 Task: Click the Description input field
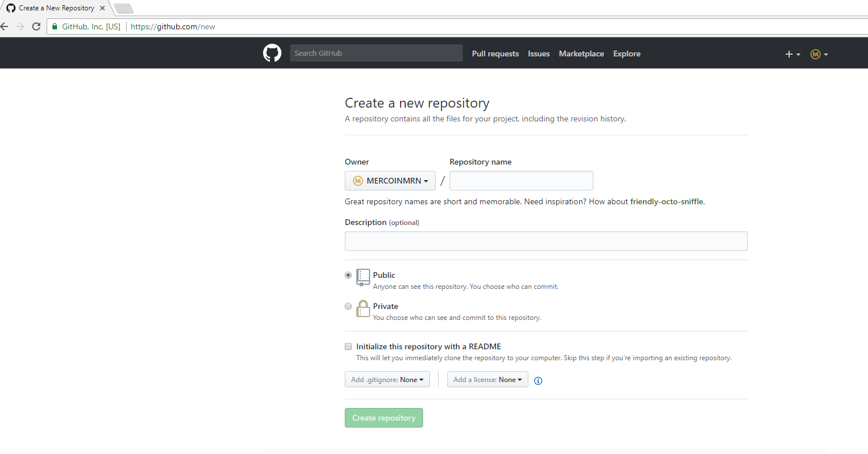pos(546,241)
